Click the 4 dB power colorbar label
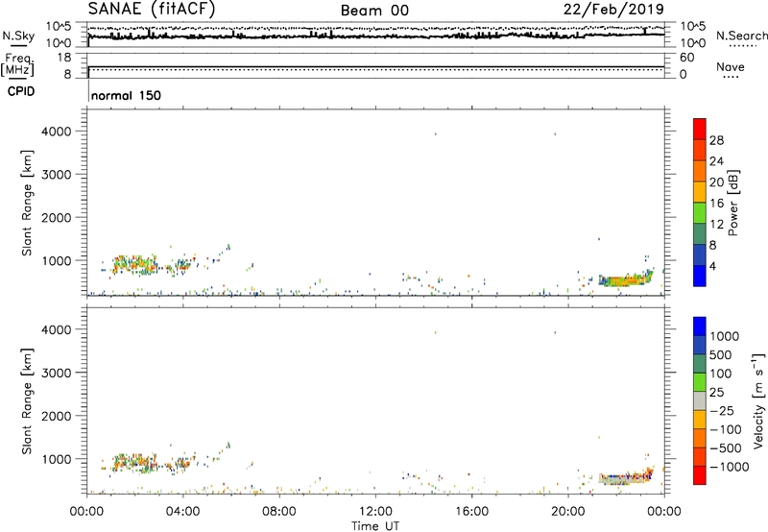The height and width of the screenshot is (532, 768). pos(712,266)
